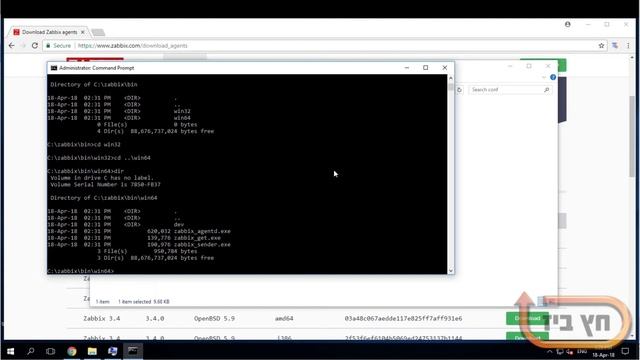
Task: Click the C:\zabbix\bin\win64> prompt line
Action: click(81, 271)
